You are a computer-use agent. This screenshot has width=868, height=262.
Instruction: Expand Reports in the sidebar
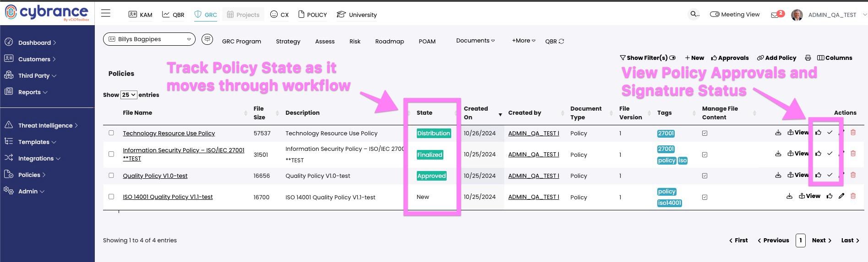(x=33, y=92)
